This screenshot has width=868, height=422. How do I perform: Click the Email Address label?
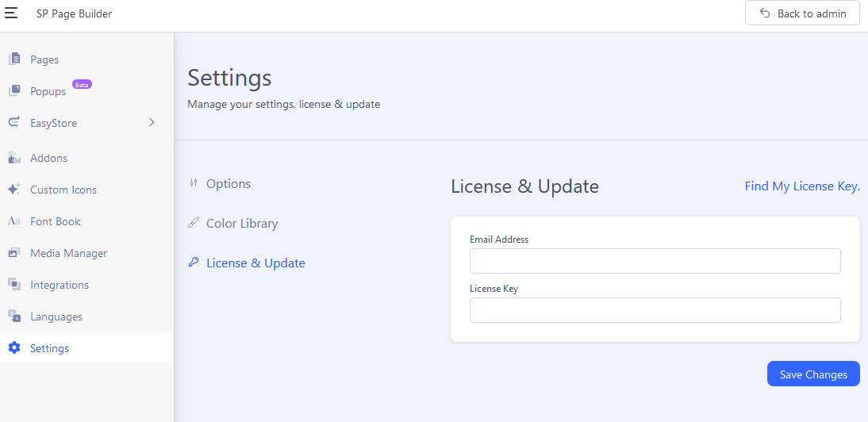tap(499, 240)
